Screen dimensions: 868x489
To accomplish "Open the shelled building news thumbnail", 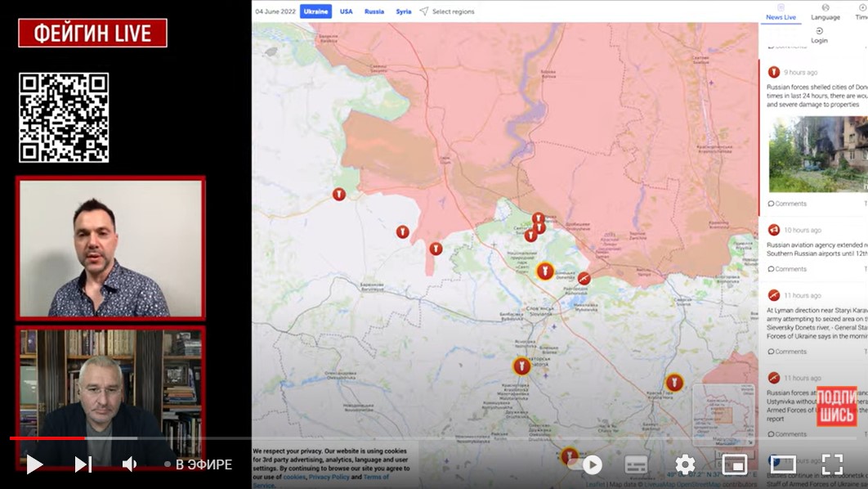I will (x=817, y=154).
